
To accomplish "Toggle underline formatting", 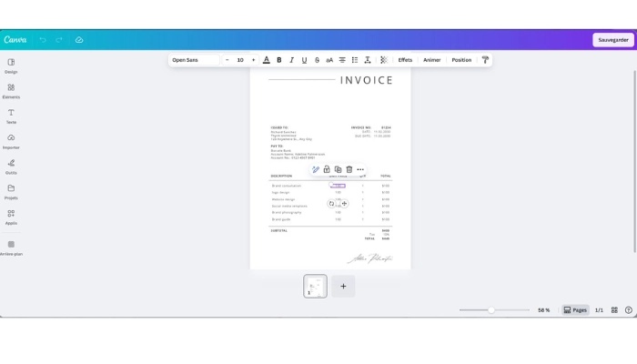I will click(x=304, y=60).
